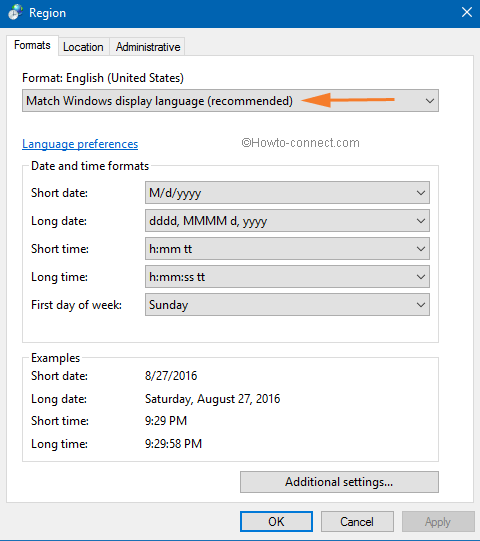Select the example short date 8/27/2016

coord(171,376)
